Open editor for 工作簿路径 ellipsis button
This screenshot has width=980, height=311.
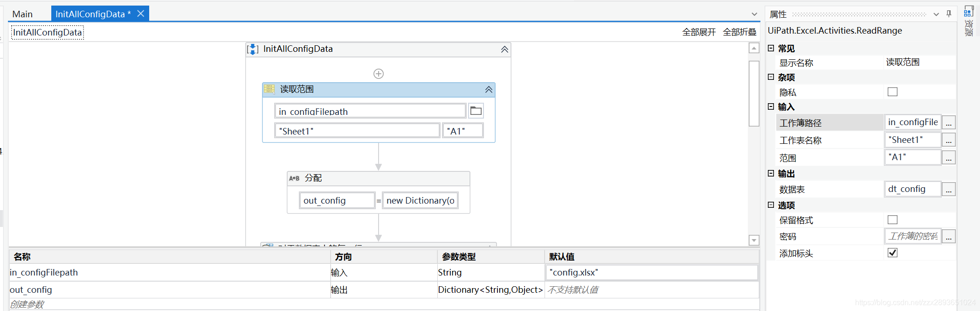[949, 123]
